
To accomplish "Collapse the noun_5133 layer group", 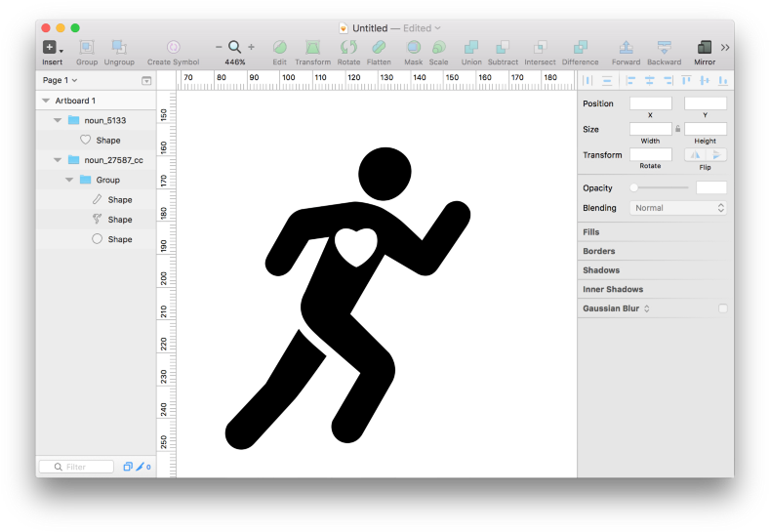I will coord(58,120).
